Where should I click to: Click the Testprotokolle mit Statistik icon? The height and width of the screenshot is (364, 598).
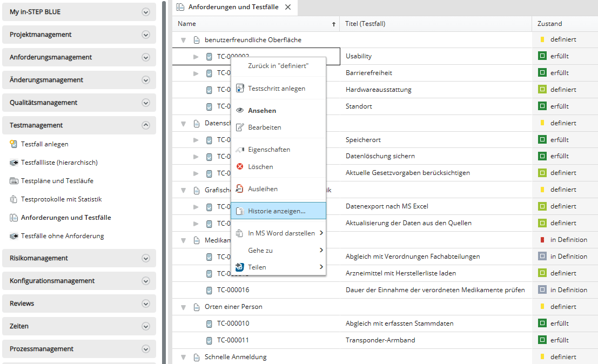14,199
